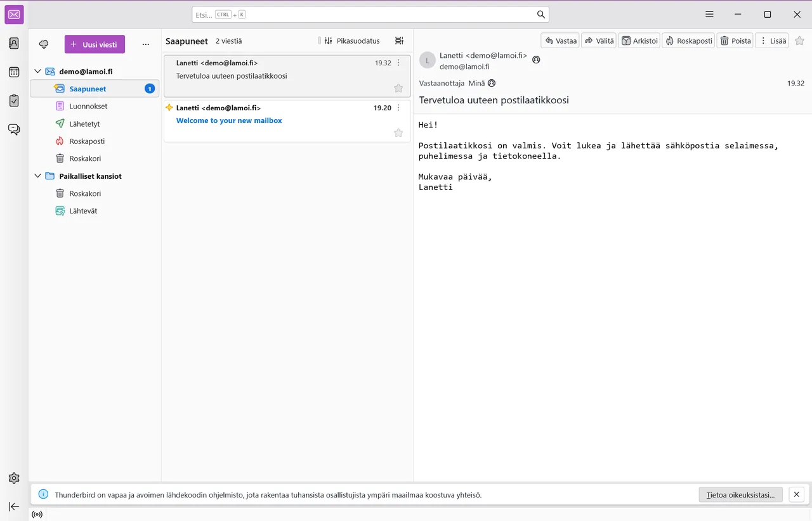812x521 pixels.
Task: Mark as junk with Roskaposti header button
Action: pos(688,41)
